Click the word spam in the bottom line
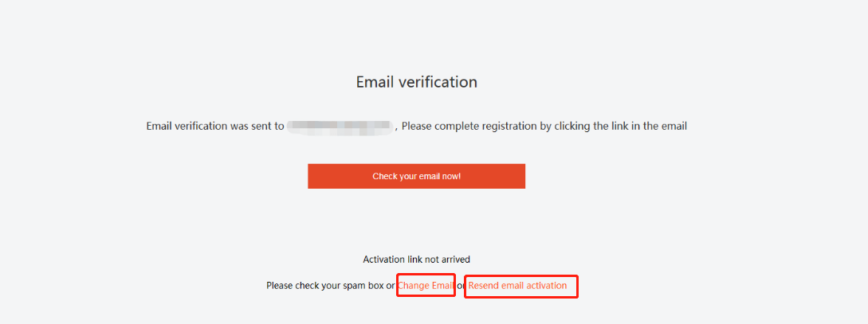Viewport: 868px width, 324px height. point(351,287)
